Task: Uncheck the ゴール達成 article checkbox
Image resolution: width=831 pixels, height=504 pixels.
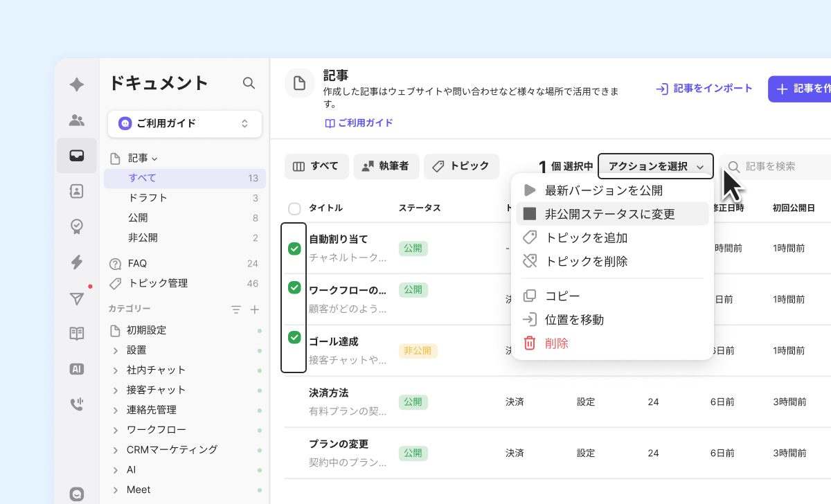Action: coord(294,337)
